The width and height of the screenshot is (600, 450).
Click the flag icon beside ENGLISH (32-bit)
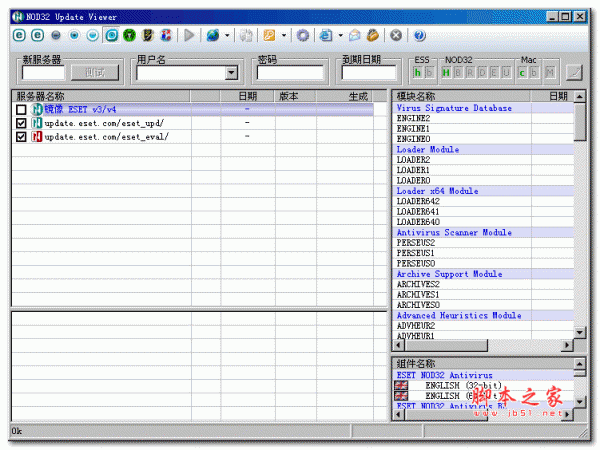[401, 385]
